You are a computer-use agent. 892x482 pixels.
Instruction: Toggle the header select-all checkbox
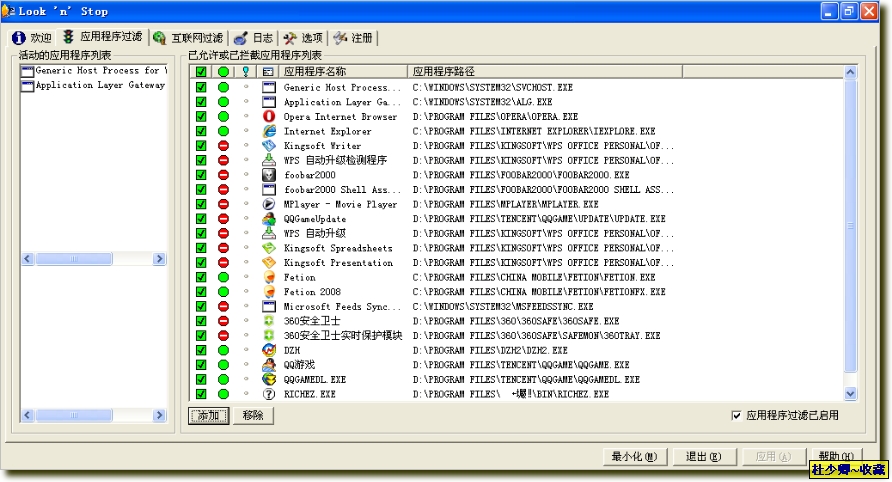pos(201,72)
